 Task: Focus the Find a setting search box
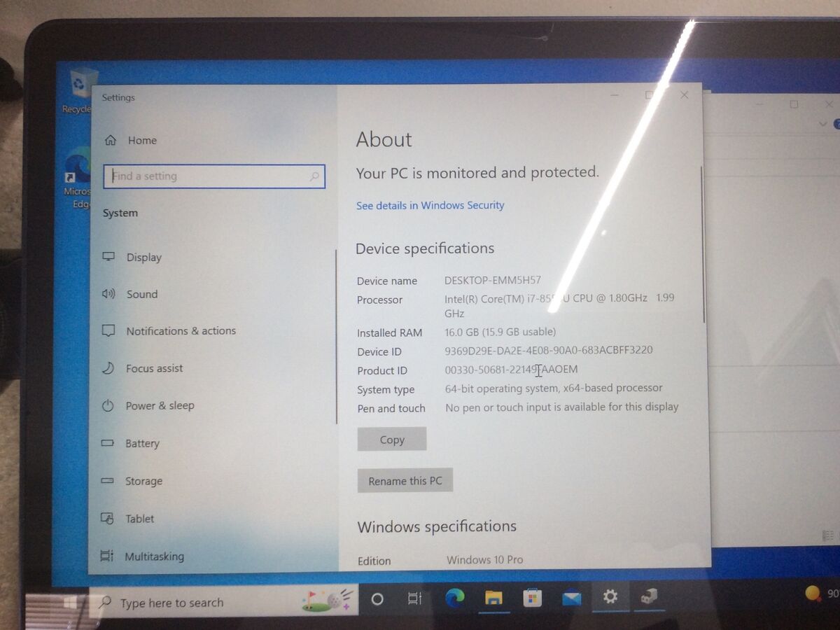[214, 176]
